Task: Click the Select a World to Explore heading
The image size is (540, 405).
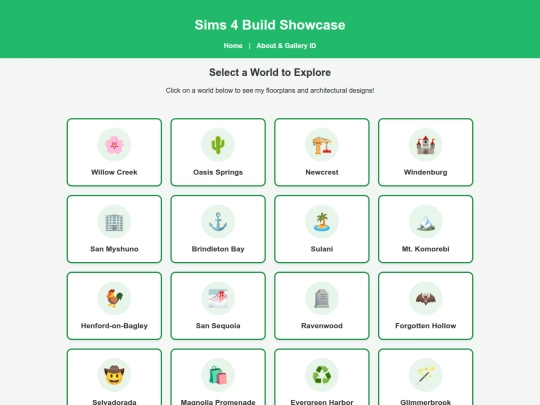Action: pos(270,72)
